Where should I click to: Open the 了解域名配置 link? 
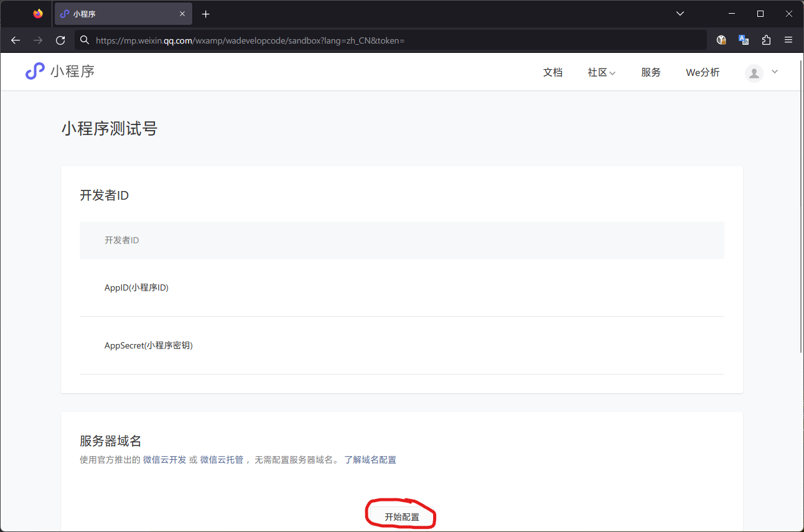tap(370, 460)
